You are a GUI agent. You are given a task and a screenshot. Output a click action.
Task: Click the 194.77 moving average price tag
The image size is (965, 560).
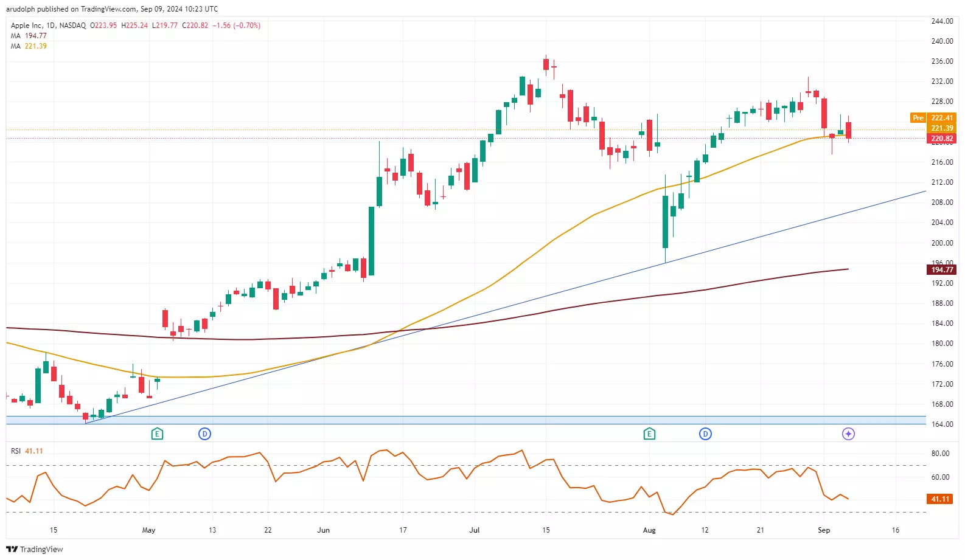click(942, 269)
